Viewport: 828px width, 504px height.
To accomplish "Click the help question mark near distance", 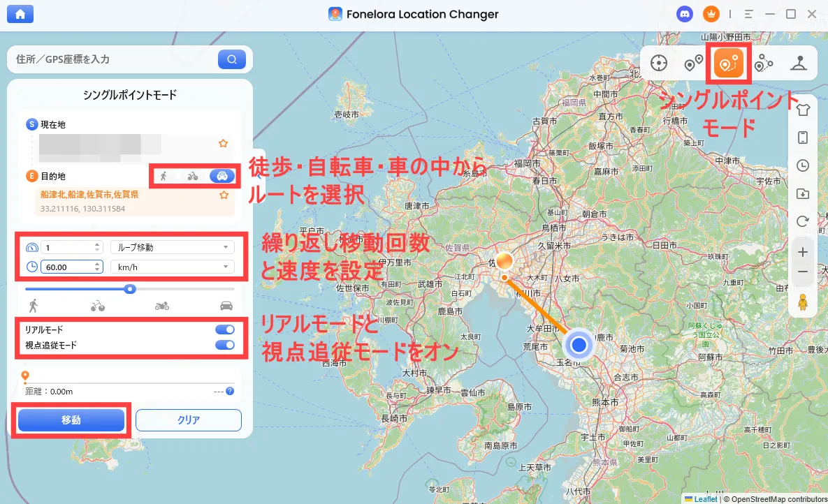I will (x=230, y=391).
